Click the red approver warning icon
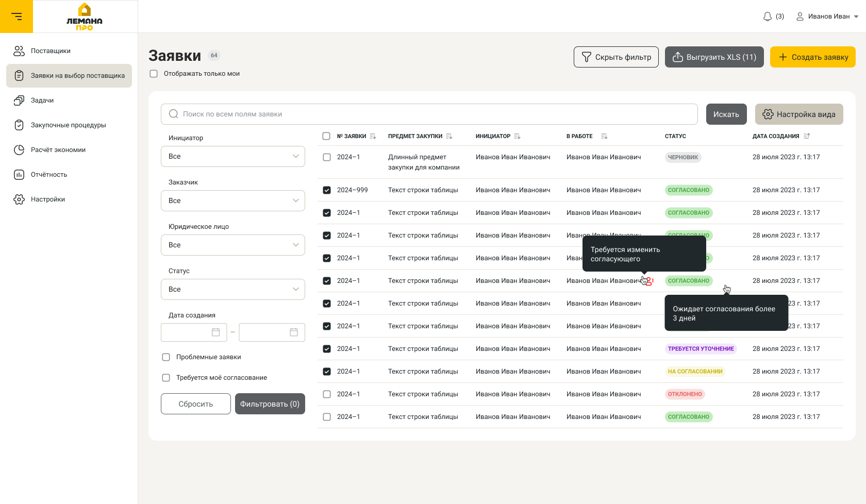The width and height of the screenshot is (866, 504). 649,281
